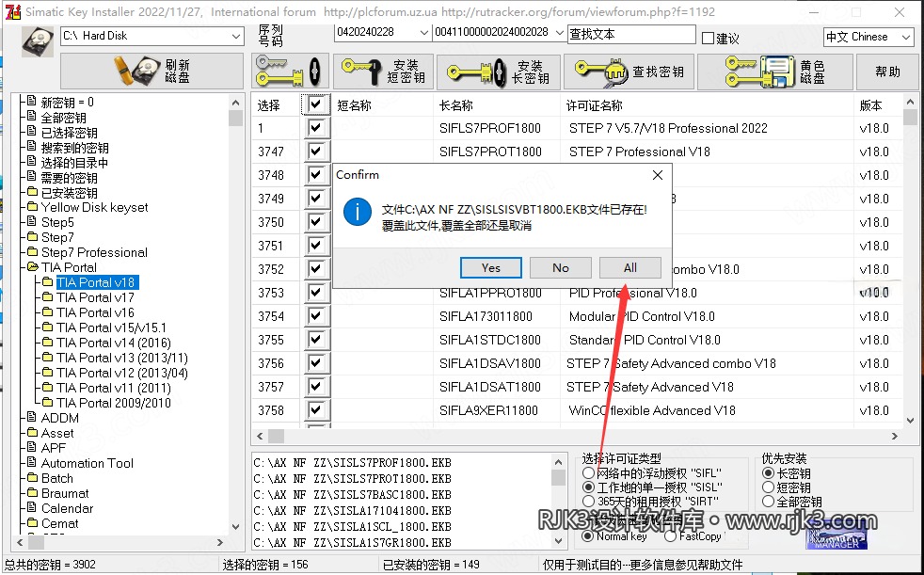This screenshot has height=575, width=924.
Task: Click TIA Portal v18 folder icon
Action: pos(48,282)
